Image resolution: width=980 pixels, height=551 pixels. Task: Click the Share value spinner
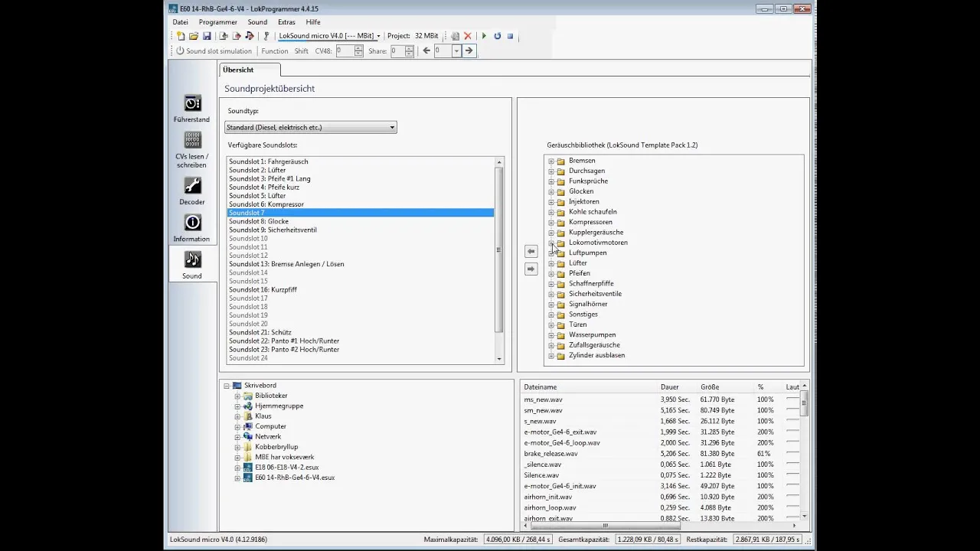tap(409, 51)
